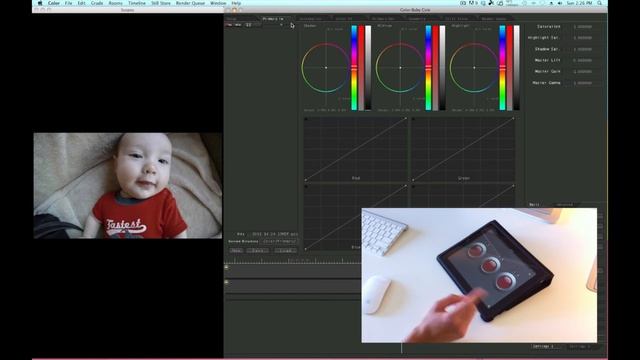
Task: Open the Grade menu
Action: click(97, 3)
